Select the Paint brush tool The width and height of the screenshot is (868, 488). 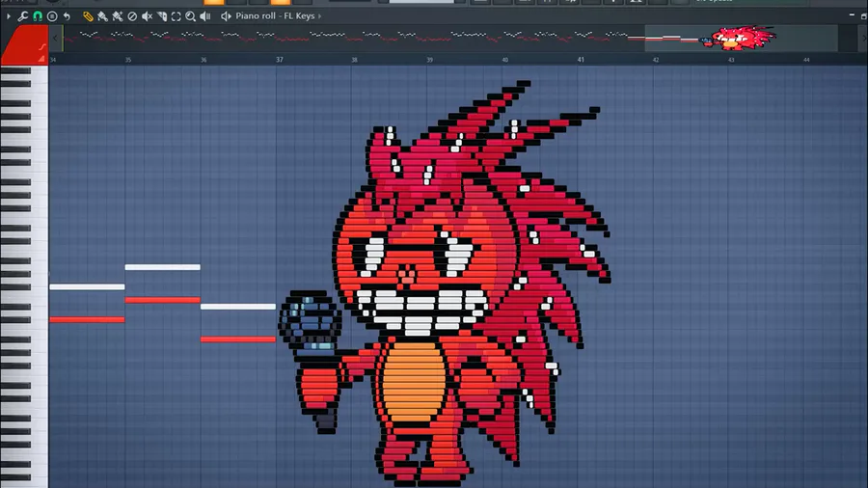click(102, 16)
